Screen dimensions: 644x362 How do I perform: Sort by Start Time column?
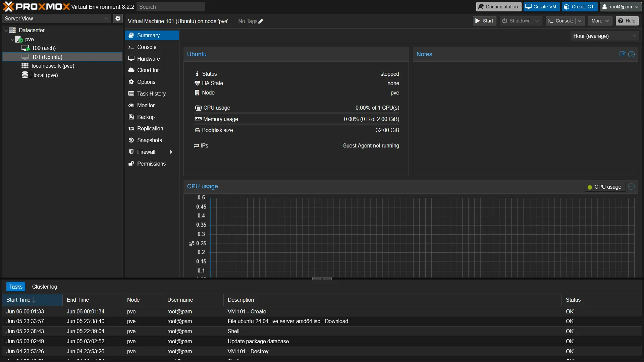33,300
